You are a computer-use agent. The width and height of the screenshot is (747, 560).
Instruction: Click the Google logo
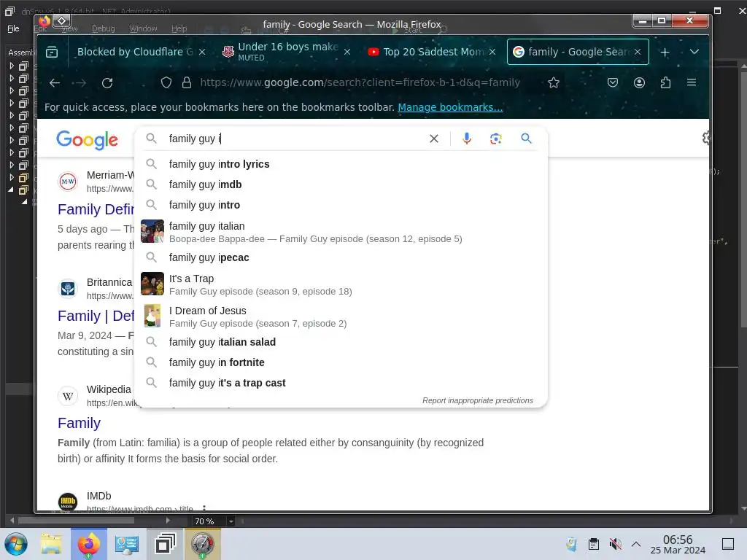point(88,140)
